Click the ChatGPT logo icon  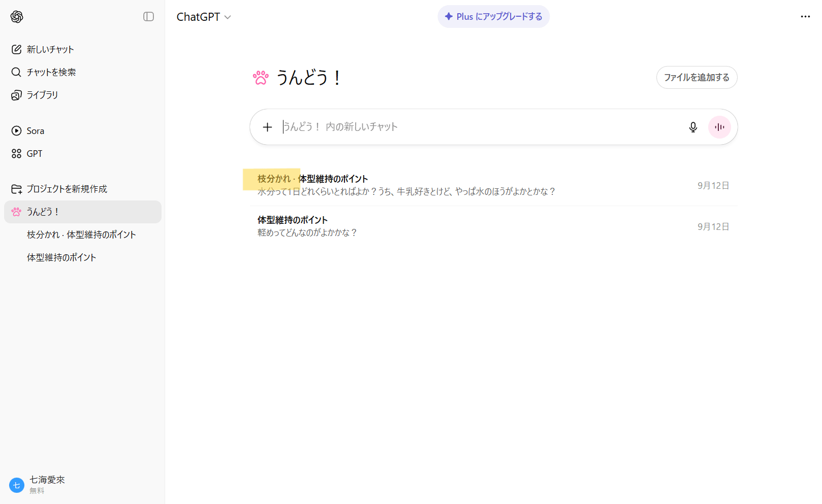coord(17,17)
